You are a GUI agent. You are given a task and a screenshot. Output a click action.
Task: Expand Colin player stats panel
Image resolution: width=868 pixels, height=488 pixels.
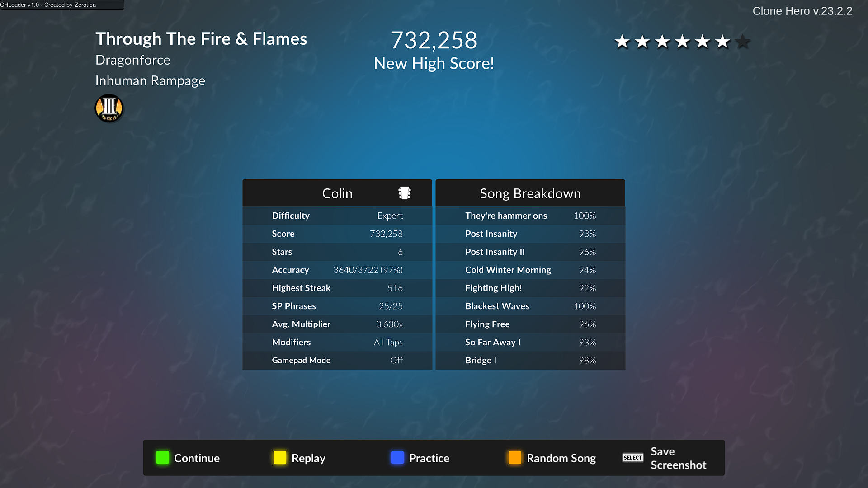click(337, 192)
